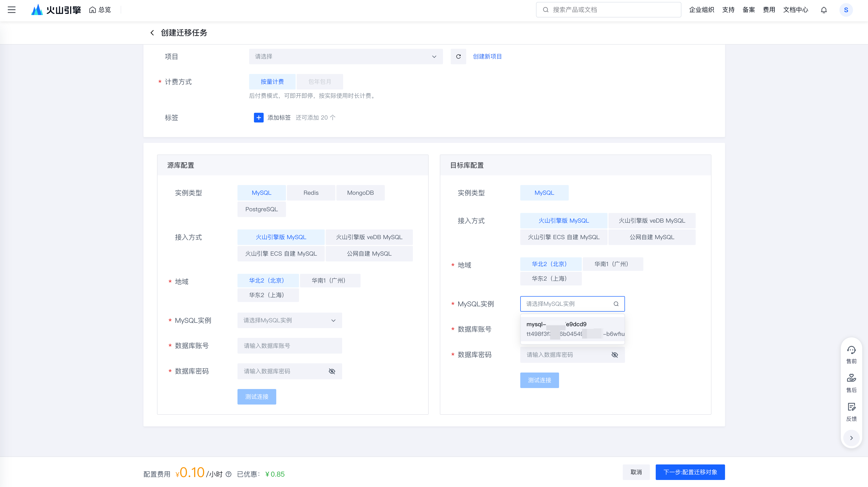Image resolution: width=868 pixels, height=487 pixels.
Task: Select target region 华东2（上海）
Action: point(551,279)
